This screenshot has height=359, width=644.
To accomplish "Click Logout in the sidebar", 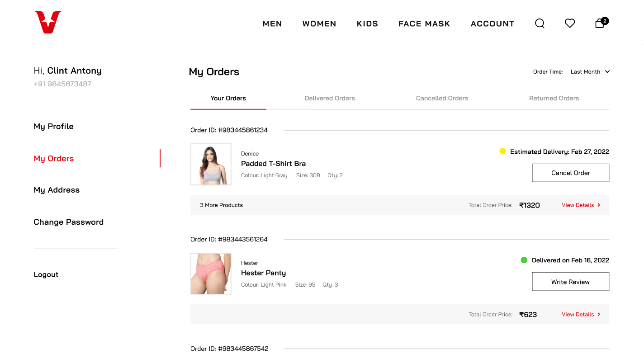I will click(46, 274).
